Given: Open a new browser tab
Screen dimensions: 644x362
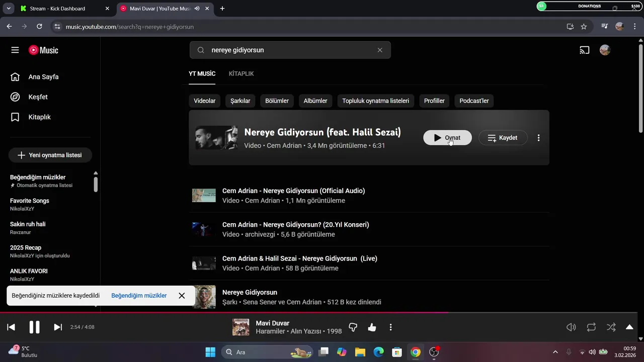Looking at the screenshot, I should click(222, 9).
